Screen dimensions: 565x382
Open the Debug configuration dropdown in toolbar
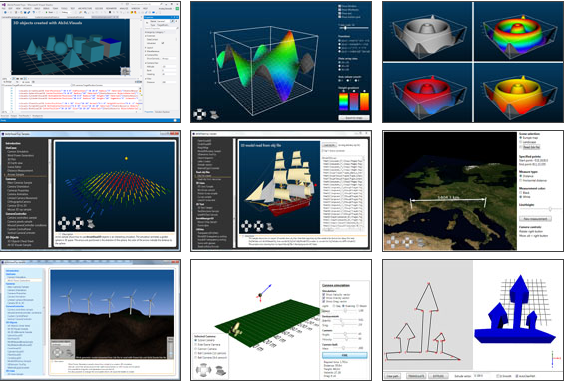coord(66,12)
